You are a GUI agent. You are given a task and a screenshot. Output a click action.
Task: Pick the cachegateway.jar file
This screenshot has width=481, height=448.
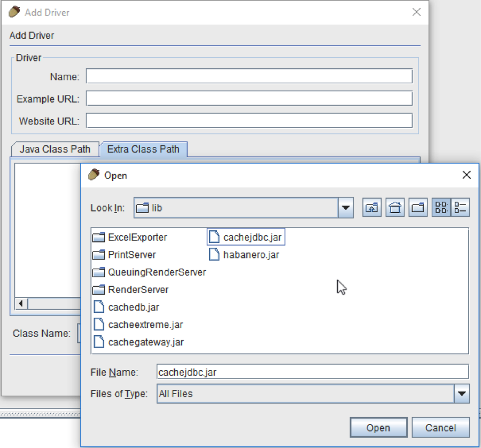pyautogui.click(x=146, y=342)
